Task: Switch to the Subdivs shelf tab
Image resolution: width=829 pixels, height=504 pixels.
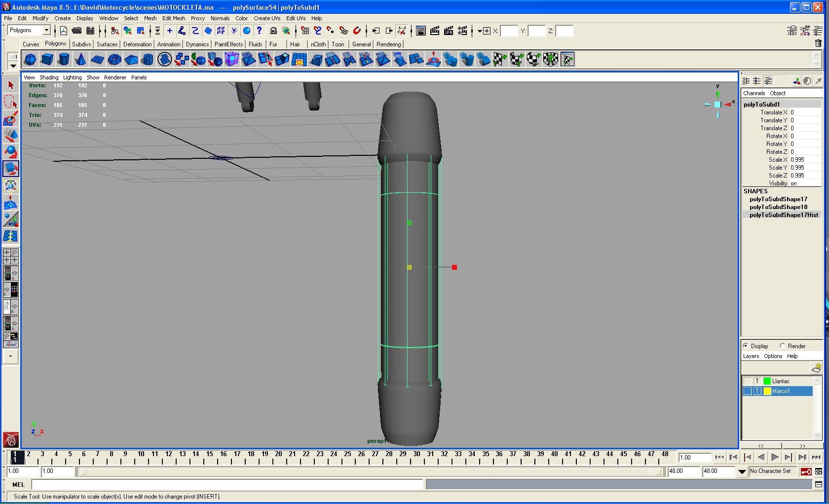Action: pyautogui.click(x=81, y=44)
